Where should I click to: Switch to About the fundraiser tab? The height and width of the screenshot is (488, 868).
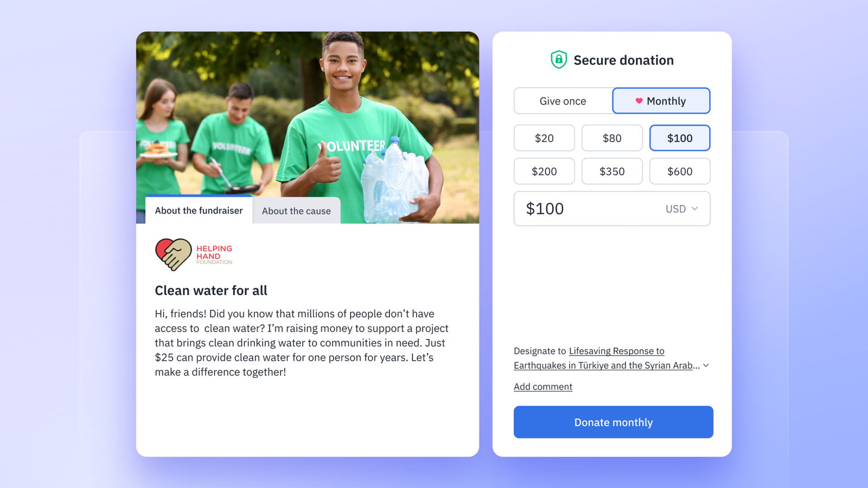199,210
